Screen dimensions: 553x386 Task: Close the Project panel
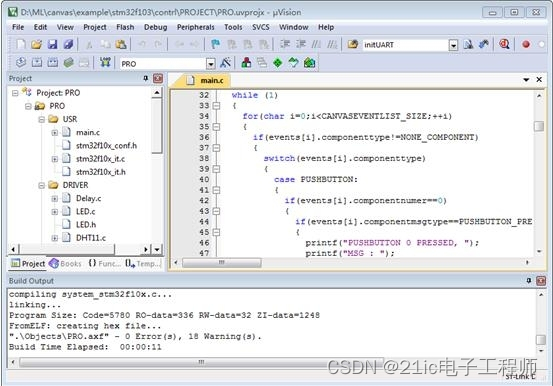(158, 78)
